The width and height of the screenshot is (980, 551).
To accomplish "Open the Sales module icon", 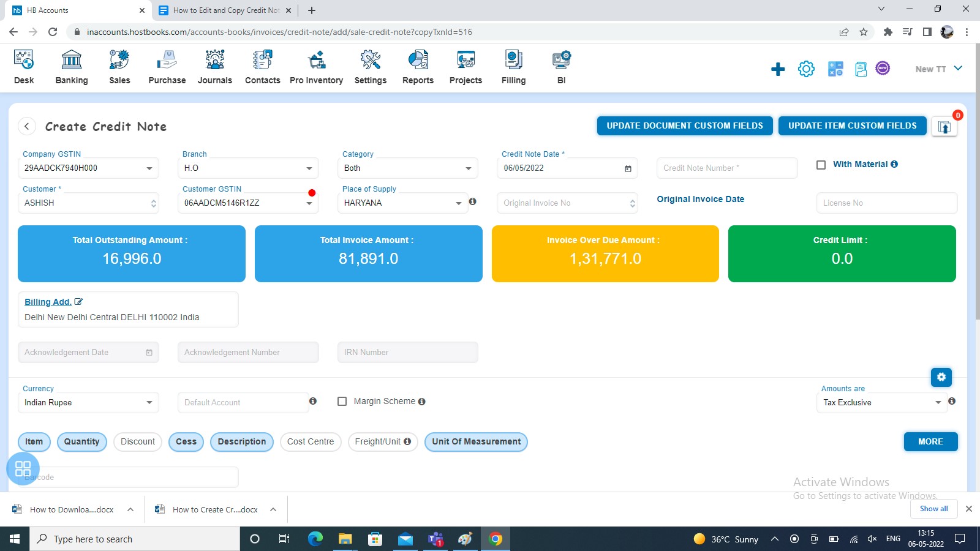I will coord(119,60).
